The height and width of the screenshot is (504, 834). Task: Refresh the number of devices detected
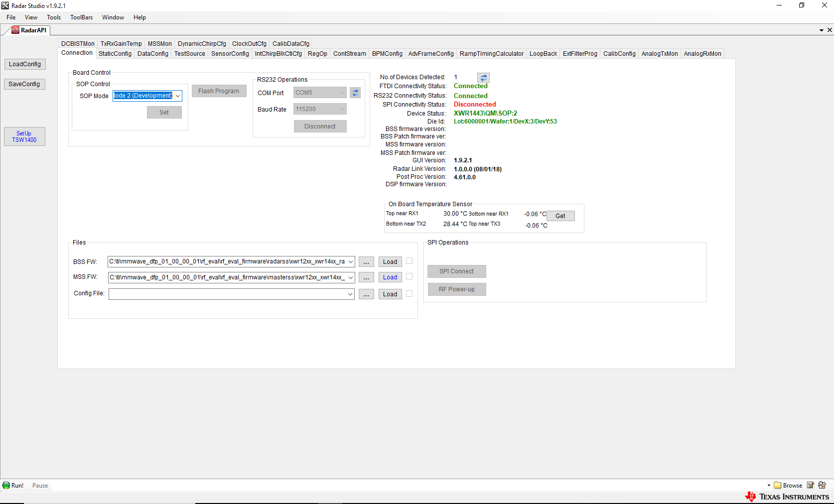click(x=483, y=78)
